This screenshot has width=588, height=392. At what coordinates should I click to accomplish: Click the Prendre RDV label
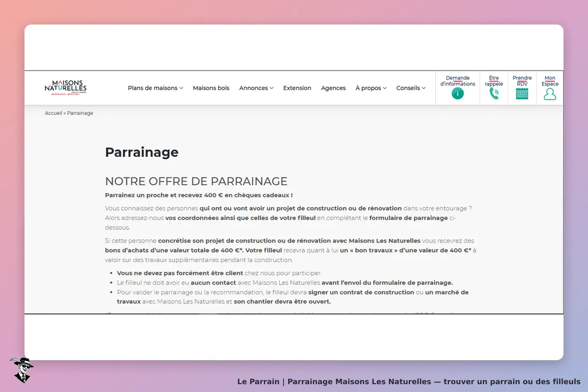(x=522, y=81)
